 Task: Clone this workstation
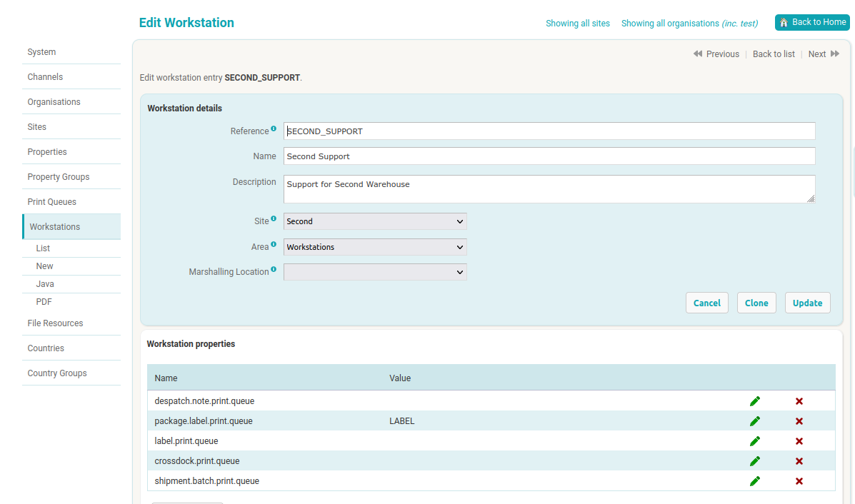(756, 303)
